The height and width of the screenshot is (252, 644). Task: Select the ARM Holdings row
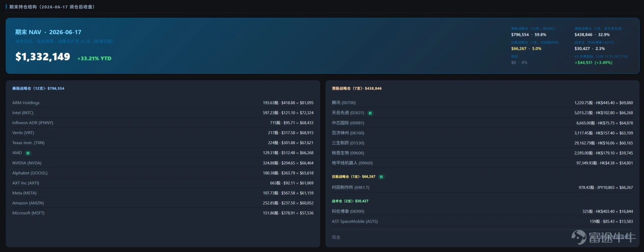point(163,103)
